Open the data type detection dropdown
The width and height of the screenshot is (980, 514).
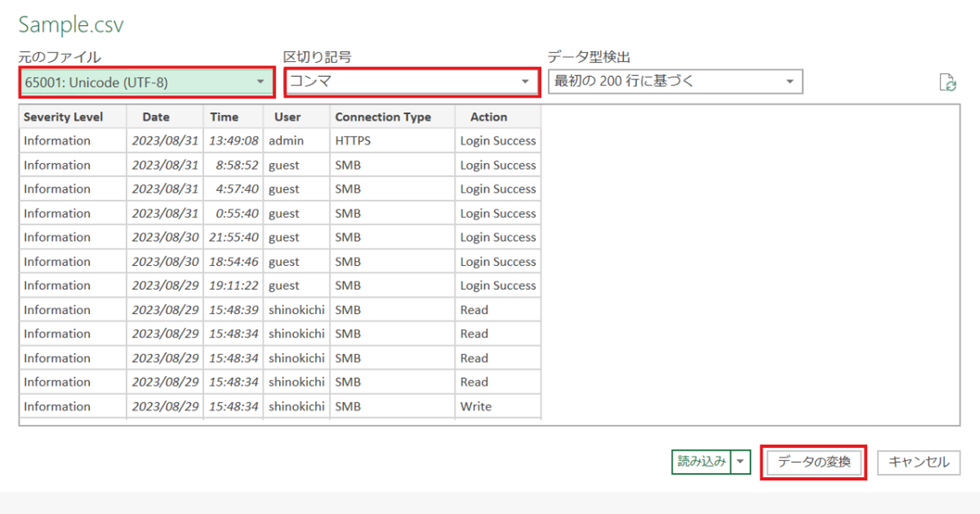(674, 82)
